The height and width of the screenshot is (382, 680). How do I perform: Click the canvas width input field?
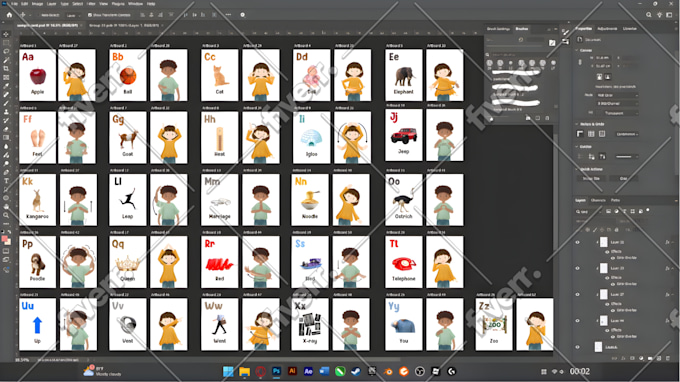pos(603,58)
